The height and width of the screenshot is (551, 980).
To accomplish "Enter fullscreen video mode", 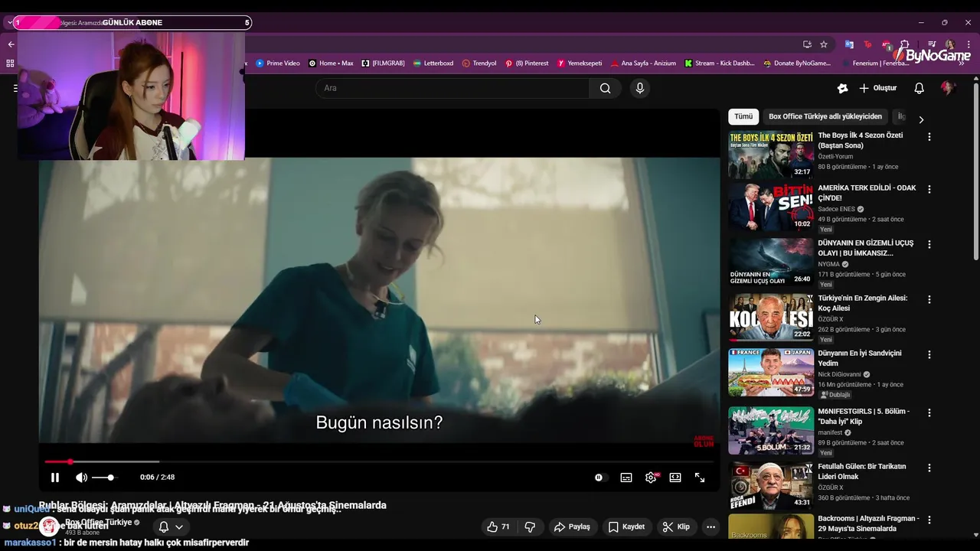I will 700,478.
